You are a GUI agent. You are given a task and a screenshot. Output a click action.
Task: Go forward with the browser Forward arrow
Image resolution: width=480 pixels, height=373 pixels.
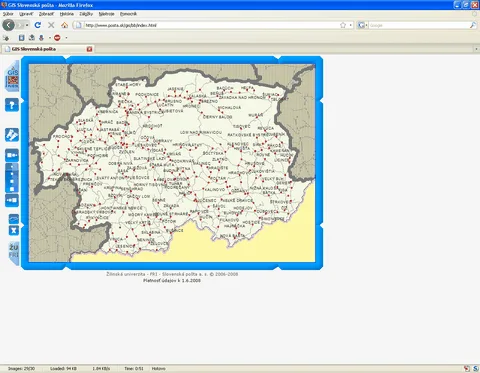pyautogui.click(x=19, y=25)
